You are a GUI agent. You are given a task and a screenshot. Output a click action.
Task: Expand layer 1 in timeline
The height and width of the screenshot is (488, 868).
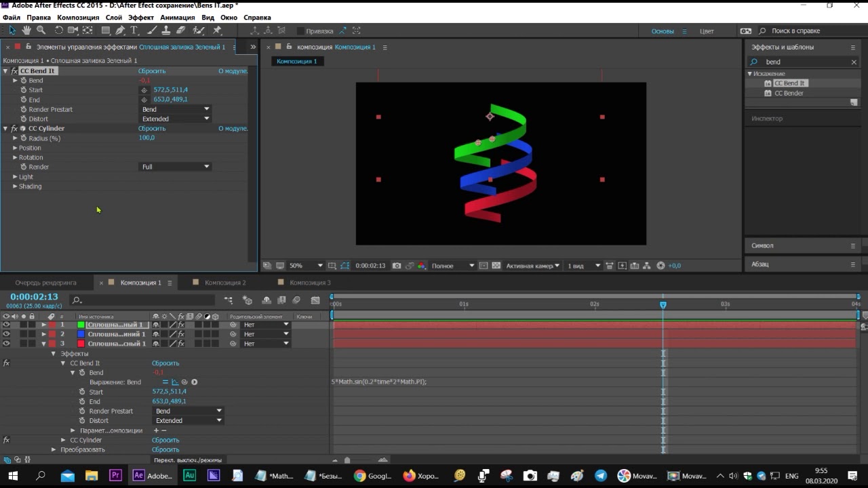pos(44,325)
